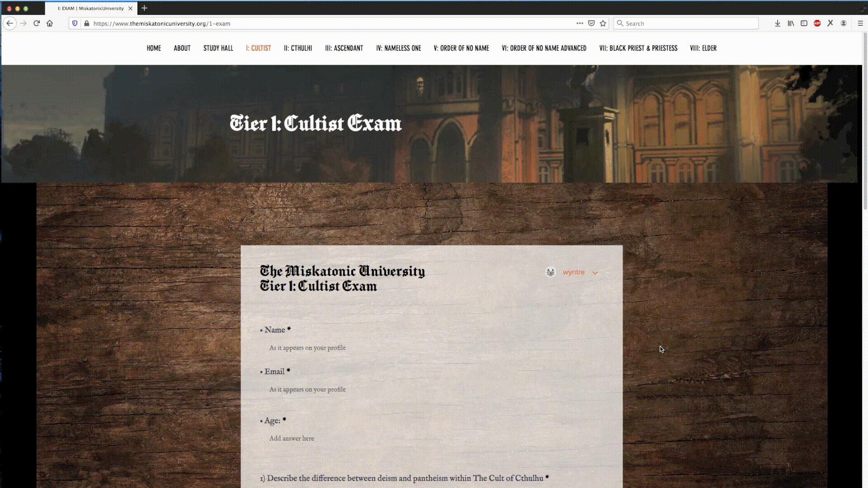Navigate to VIII: ELDER tier page
Image resolution: width=868 pixels, height=488 pixels.
click(x=703, y=48)
